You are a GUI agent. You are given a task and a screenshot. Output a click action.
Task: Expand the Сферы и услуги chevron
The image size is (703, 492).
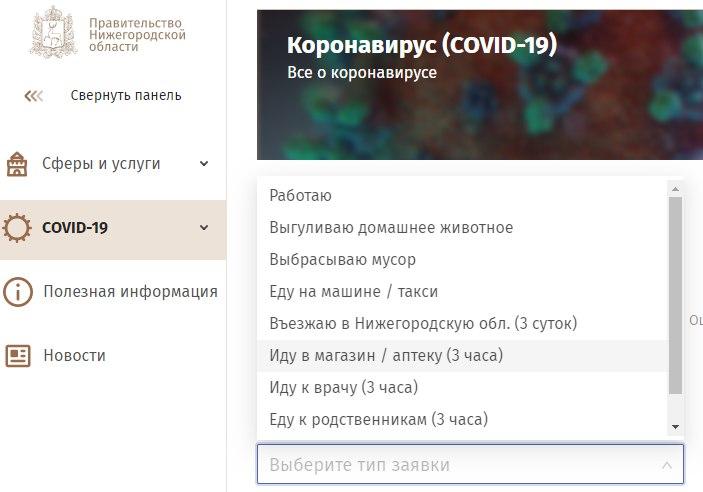pos(204,164)
